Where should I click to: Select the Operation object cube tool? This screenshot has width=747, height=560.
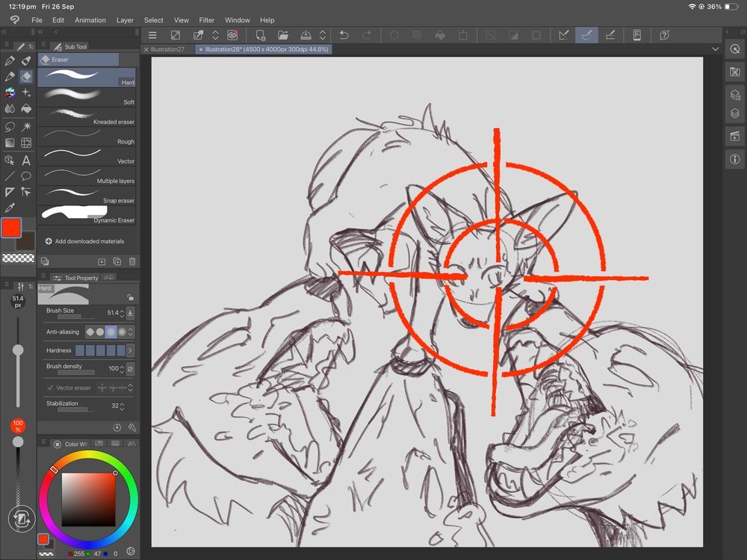[x=10, y=161]
